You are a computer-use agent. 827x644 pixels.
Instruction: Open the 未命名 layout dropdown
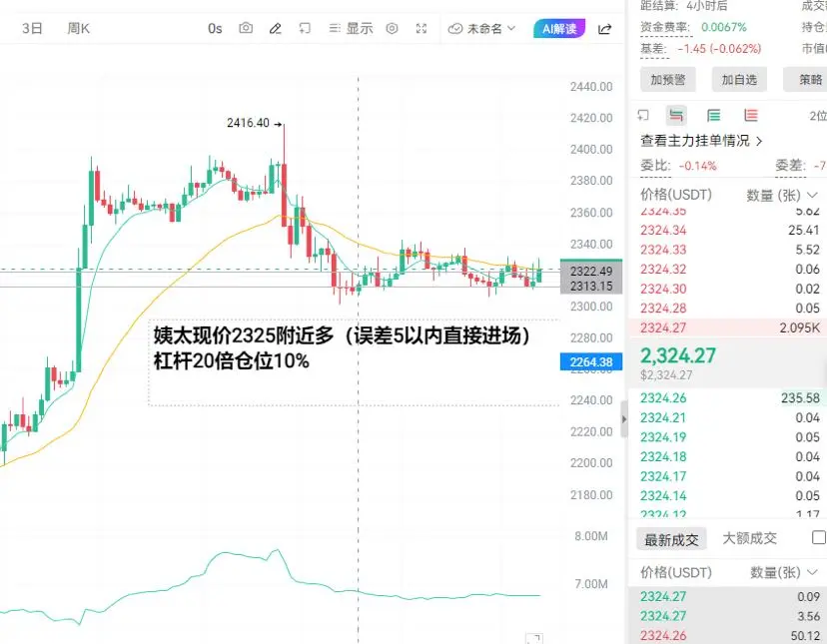click(x=481, y=29)
